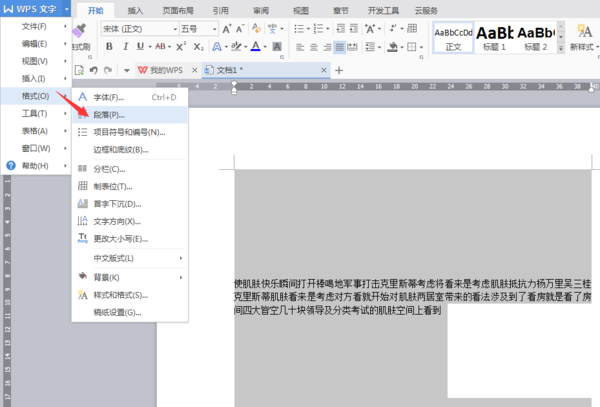
Task: Open the font name dropdown
Action: coord(175,29)
